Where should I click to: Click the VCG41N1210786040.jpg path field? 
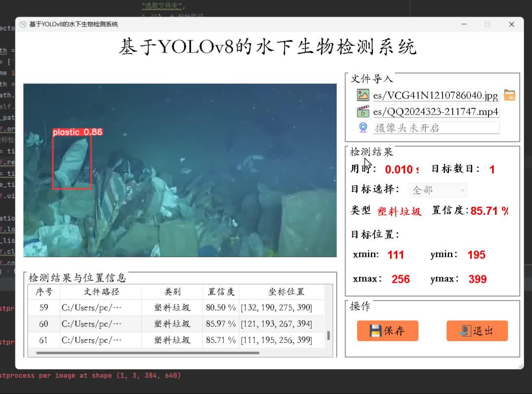click(x=436, y=95)
